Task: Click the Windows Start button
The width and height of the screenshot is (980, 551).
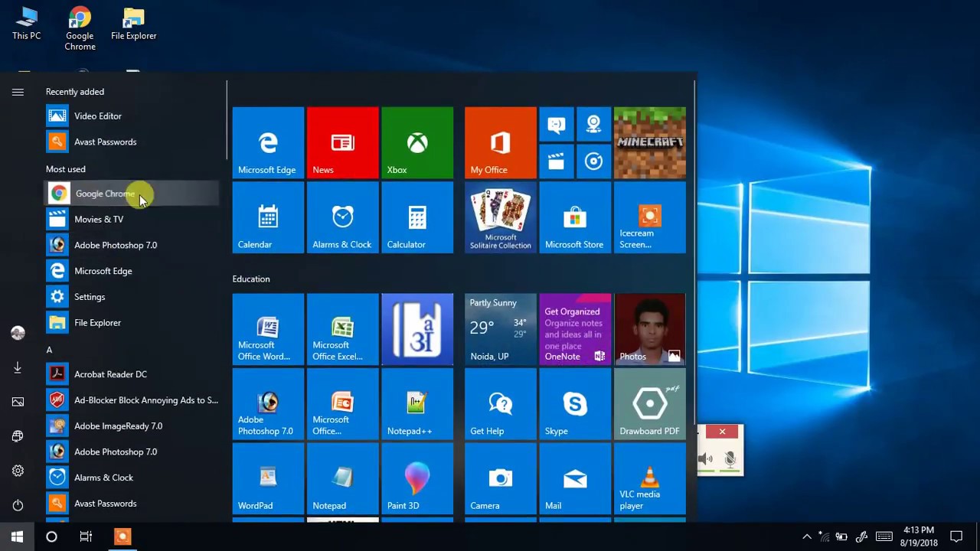Action: coord(17,536)
